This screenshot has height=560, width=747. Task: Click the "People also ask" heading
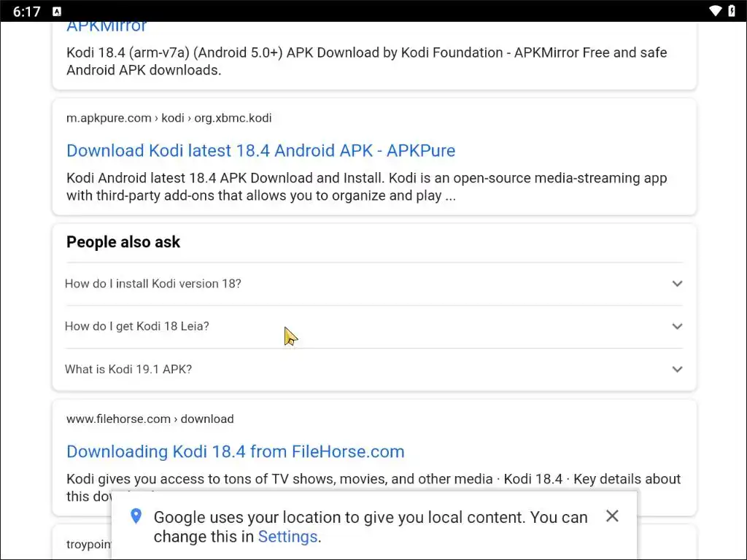123,242
